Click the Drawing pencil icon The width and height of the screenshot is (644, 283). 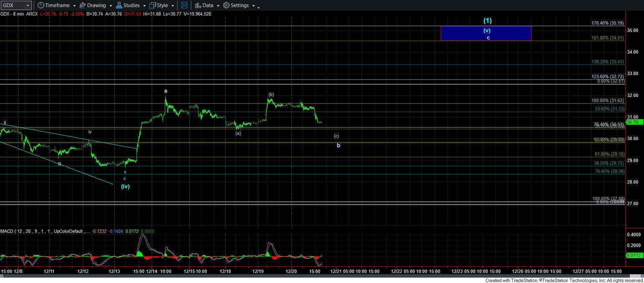pos(82,5)
